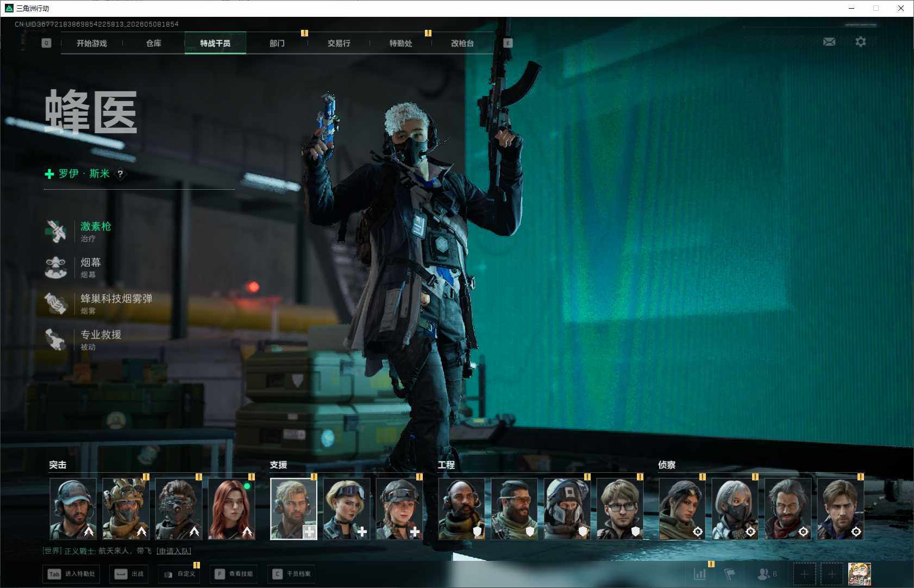
Task: Click the operator name 罗伊·斯米
Action: pos(84,174)
